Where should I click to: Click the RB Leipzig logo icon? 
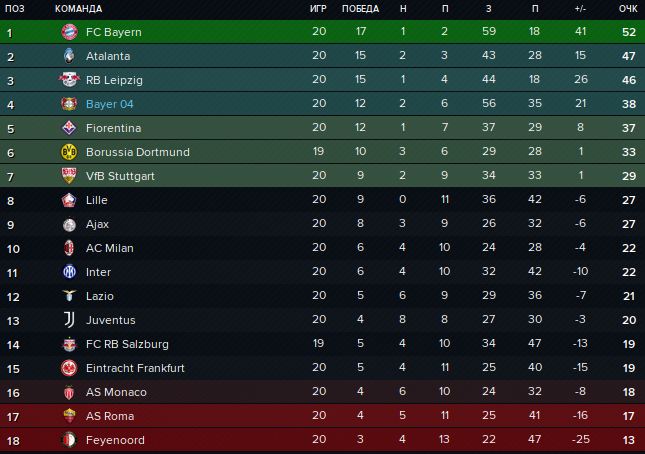click(x=69, y=80)
